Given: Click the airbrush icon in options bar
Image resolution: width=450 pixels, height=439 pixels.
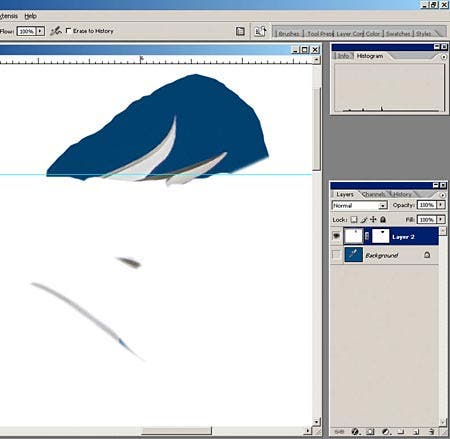Looking at the screenshot, I should point(56,31).
